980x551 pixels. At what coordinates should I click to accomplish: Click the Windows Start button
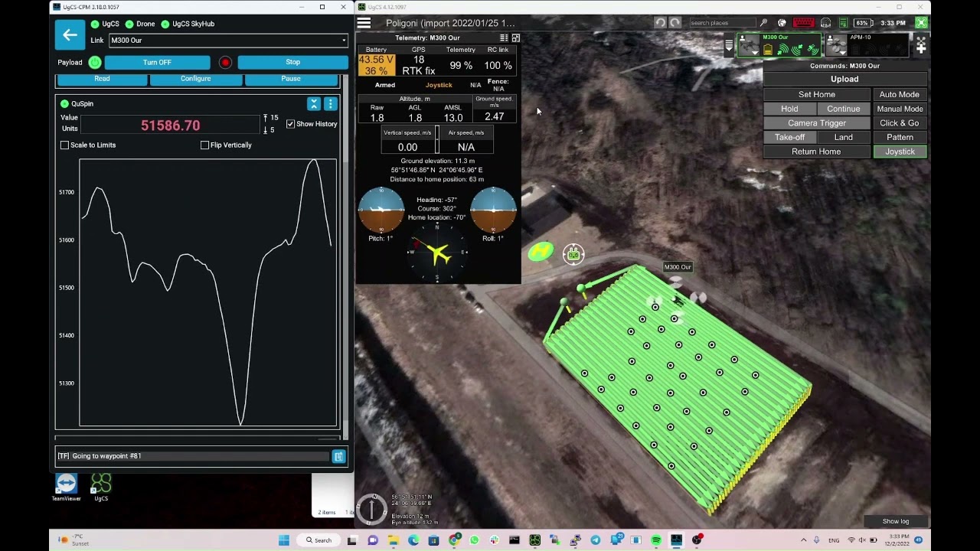pyautogui.click(x=283, y=540)
